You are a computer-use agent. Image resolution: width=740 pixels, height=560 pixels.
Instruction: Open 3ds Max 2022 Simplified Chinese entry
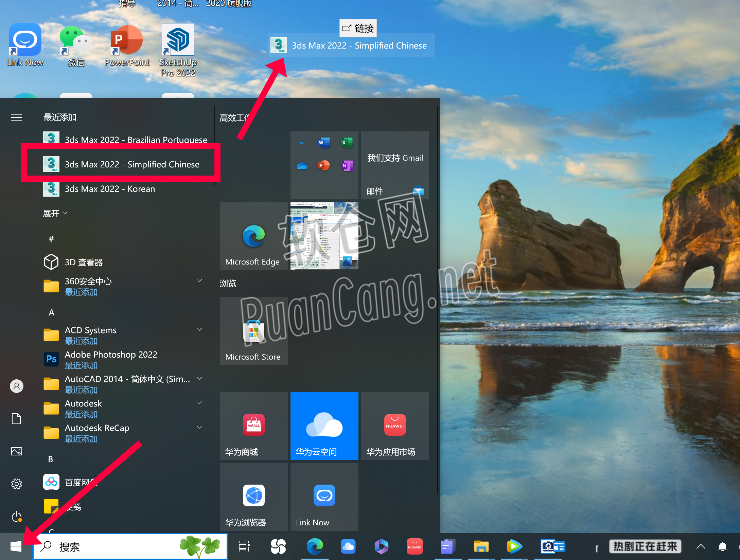[132, 164]
